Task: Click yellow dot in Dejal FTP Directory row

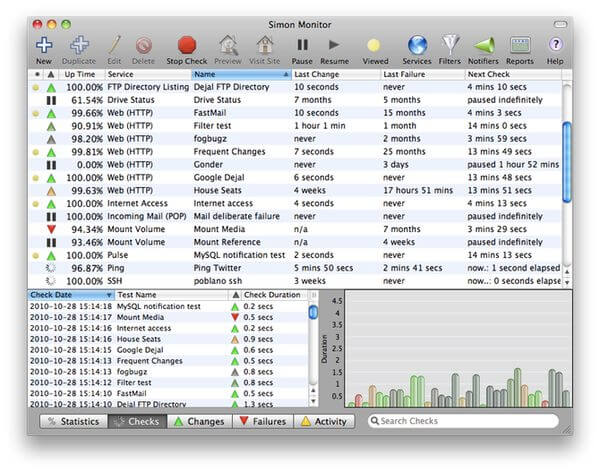Action: coord(36,88)
